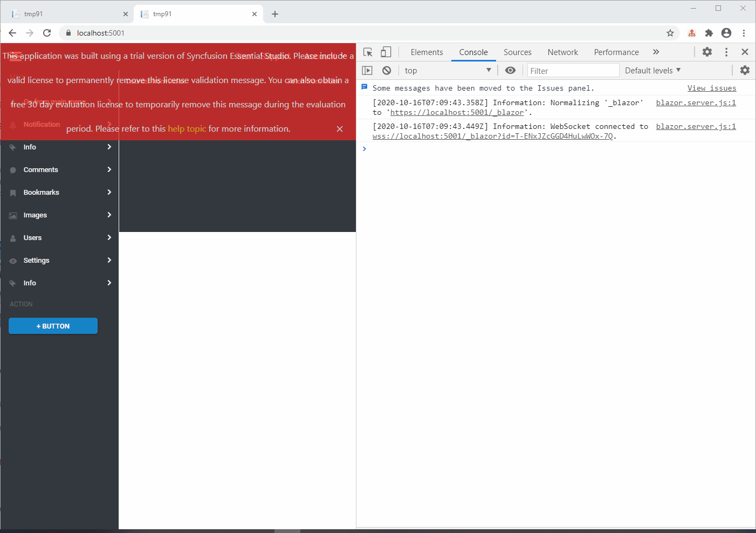Reload the localhost page
This screenshot has height=533, width=756.
(x=47, y=33)
